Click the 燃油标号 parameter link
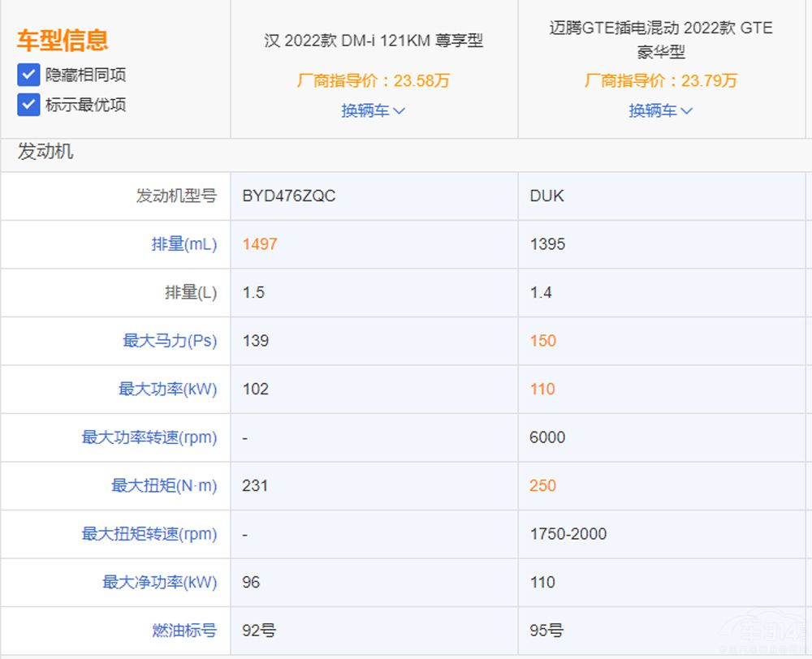The height and width of the screenshot is (659, 812). click(x=184, y=630)
